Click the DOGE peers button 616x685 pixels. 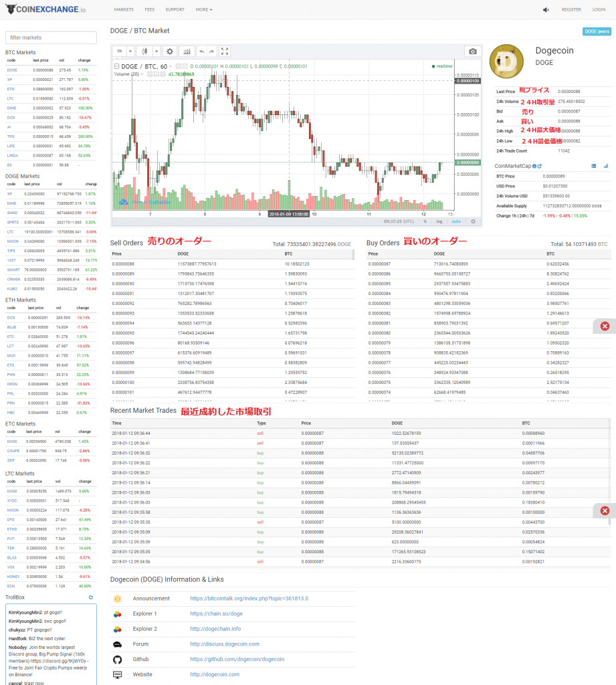click(x=597, y=31)
